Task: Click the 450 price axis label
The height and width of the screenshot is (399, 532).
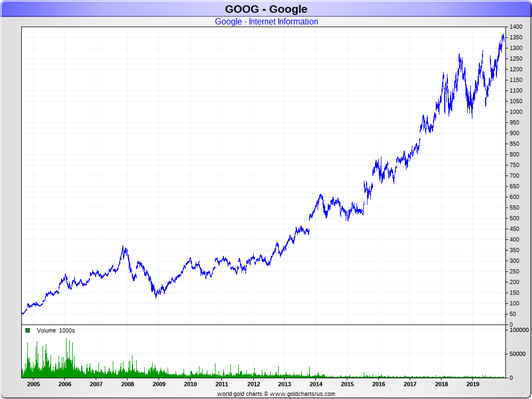Action: pyautogui.click(x=514, y=229)
